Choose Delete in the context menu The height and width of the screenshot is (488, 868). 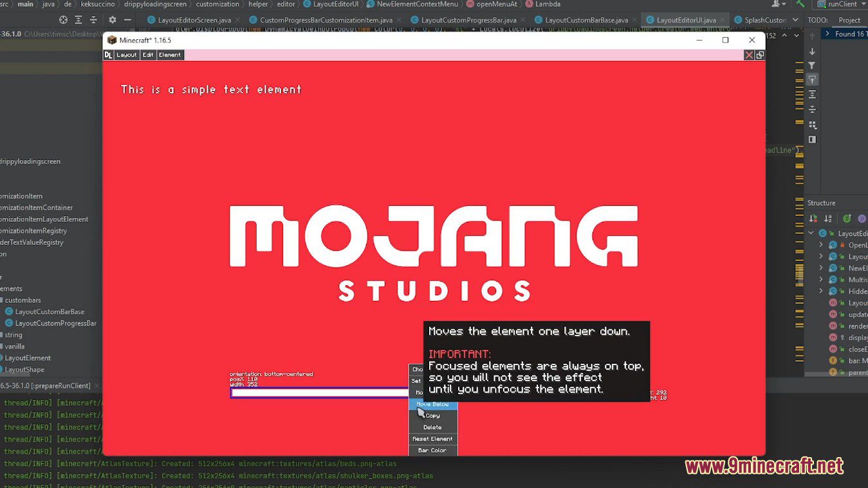click(432, 428)
